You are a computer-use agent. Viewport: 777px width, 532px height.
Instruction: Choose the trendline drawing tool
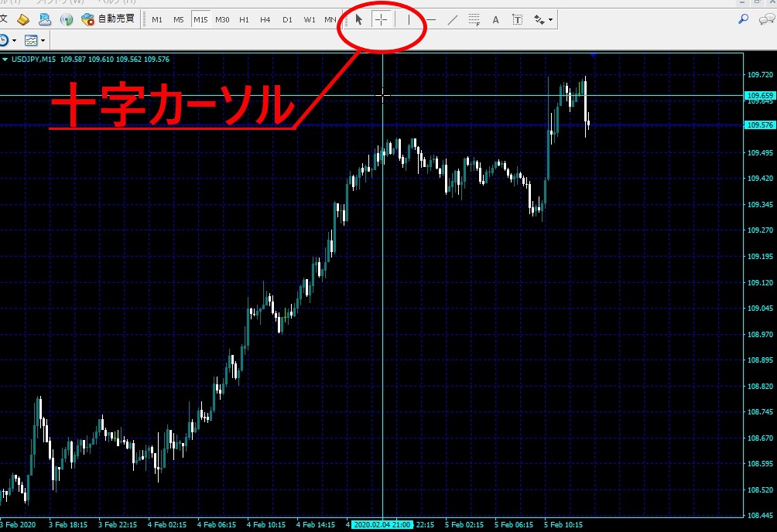tap(453, 20)
